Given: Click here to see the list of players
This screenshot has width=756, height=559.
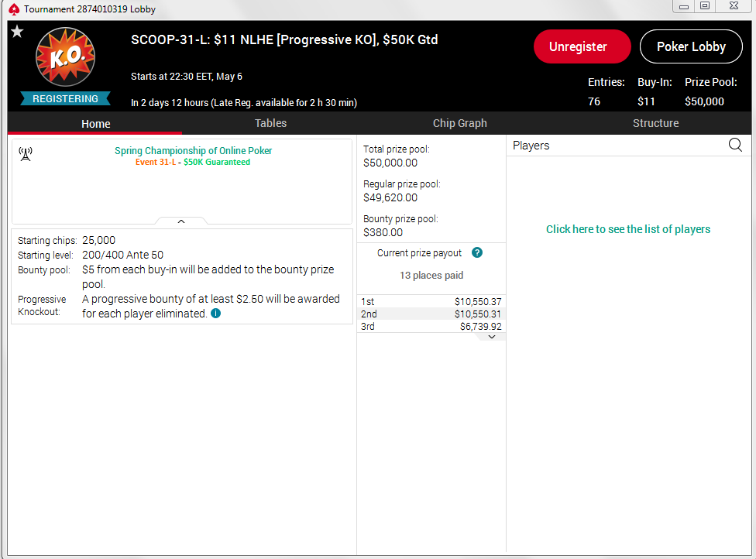Looking at the screenshot, I should [628, 229].
